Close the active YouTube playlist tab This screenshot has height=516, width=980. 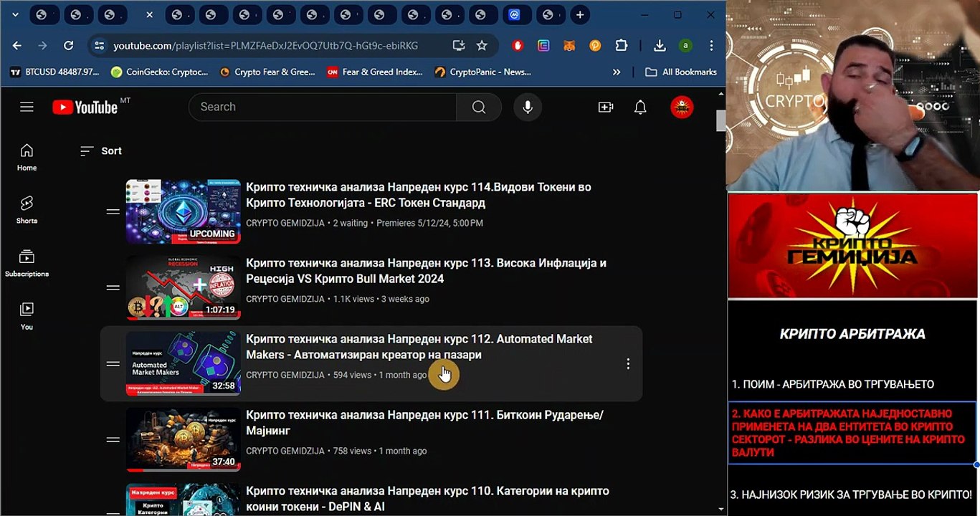coord(149,14)
